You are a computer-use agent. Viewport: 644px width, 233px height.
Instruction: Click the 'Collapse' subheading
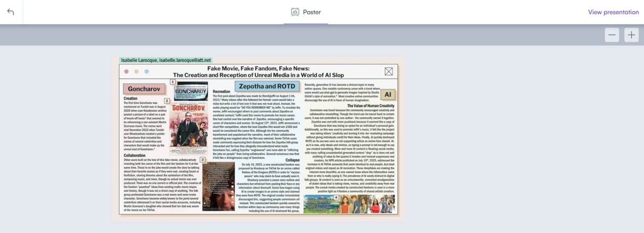pos(292,160)
